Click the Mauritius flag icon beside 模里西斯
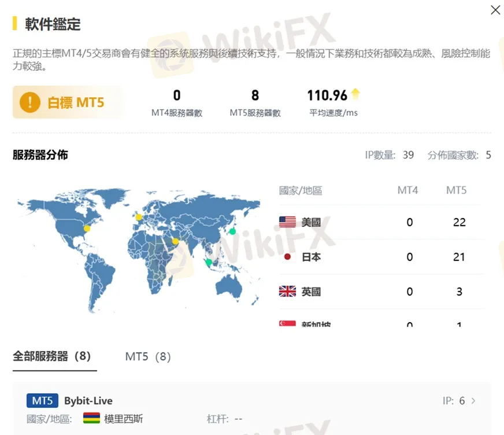This screenshot has height=435, width=504. [91, 418]
